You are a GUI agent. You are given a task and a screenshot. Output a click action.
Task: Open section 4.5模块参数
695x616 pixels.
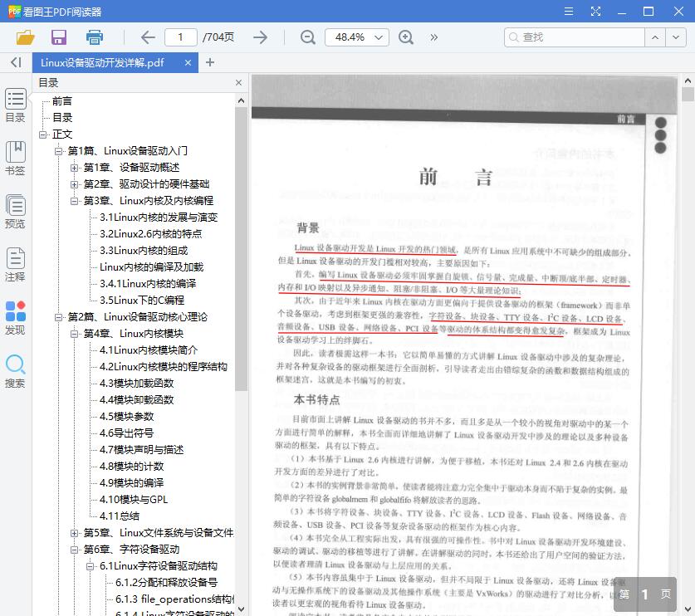pos(127,416)
